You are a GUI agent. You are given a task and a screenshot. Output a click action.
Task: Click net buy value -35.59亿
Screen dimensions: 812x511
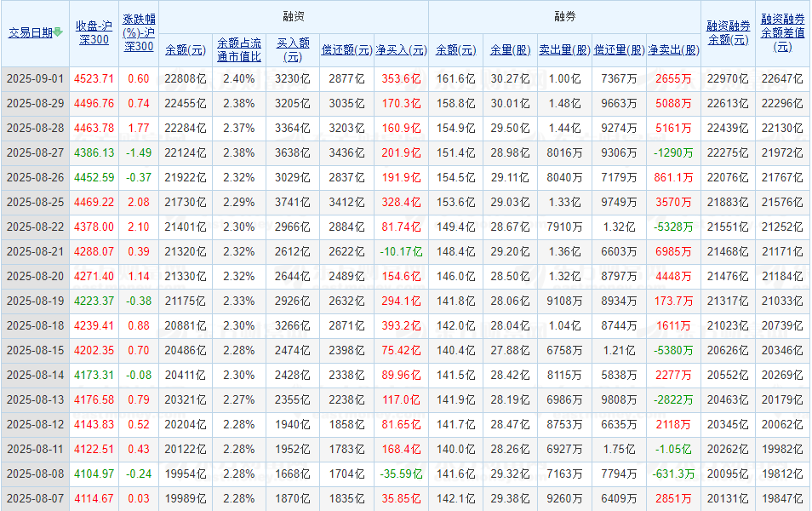tap(402, 474)
